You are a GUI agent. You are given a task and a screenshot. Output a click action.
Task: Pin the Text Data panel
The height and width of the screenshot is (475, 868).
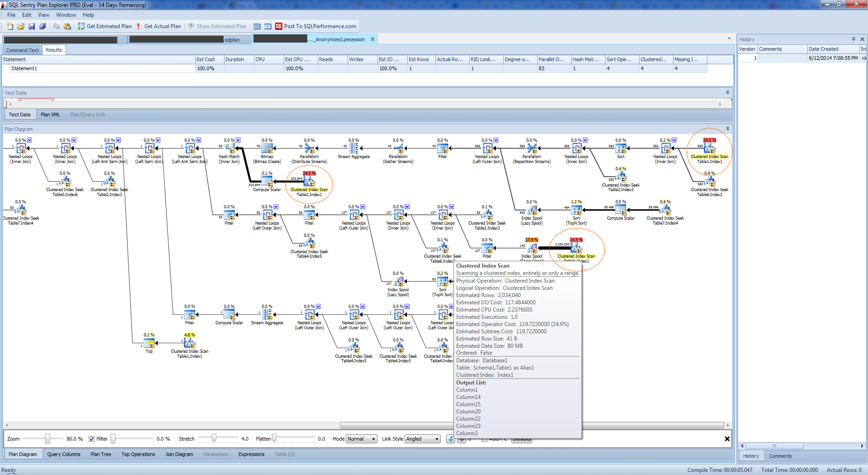click(728, 92)
